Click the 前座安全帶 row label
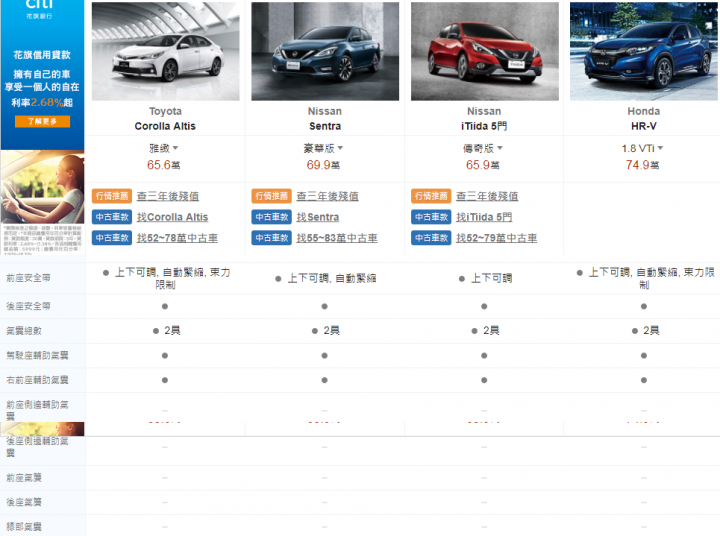The image size is (720, 536). pos(28,278)
